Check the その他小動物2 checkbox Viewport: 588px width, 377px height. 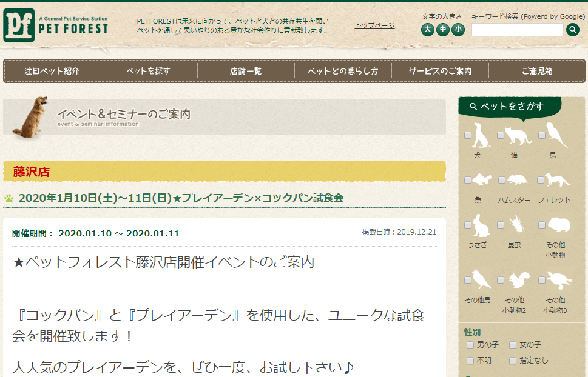click(501, 280)
